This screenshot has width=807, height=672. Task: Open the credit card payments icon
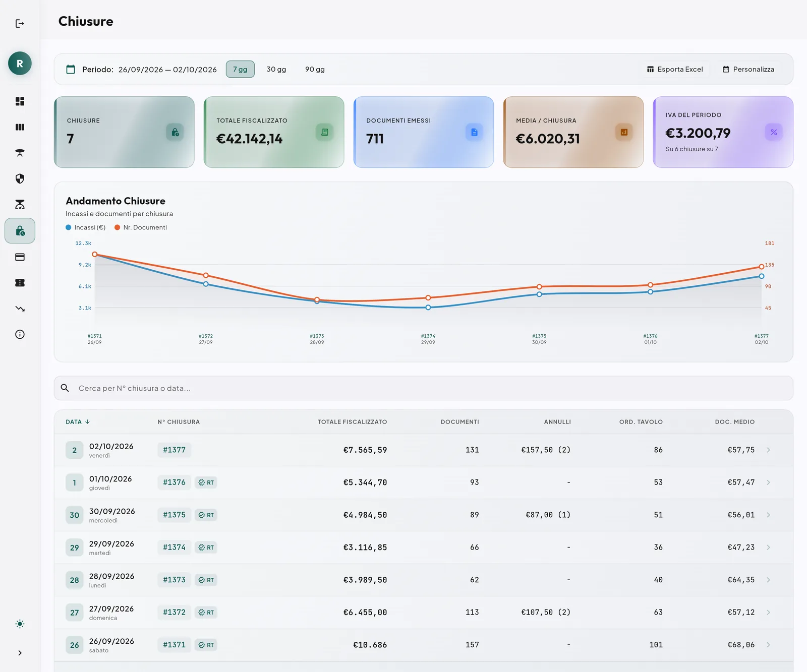[x=20, y=257]
